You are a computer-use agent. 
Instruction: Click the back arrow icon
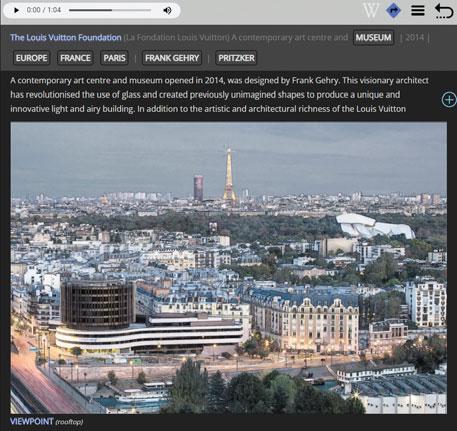point(444,11)
